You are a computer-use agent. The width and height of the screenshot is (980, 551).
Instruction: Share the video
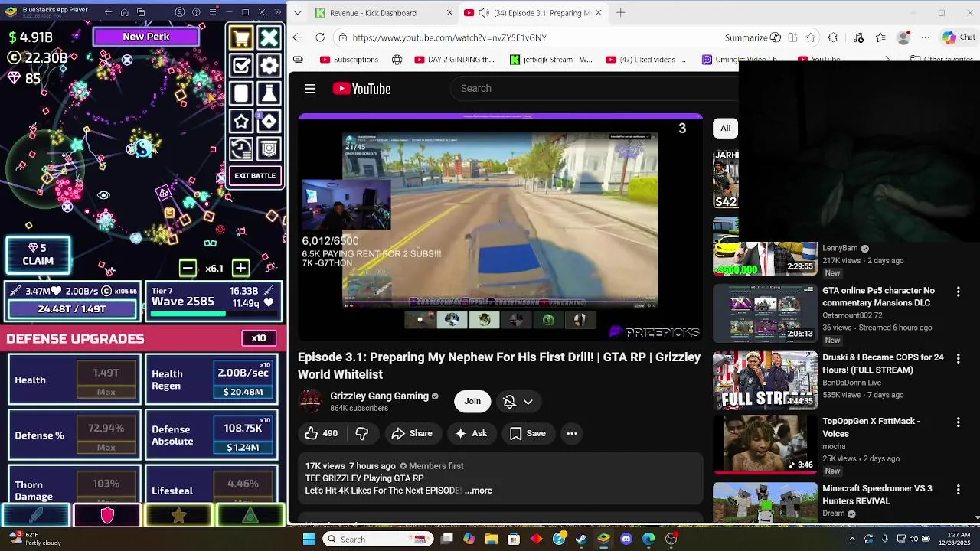tap(412, 433)
